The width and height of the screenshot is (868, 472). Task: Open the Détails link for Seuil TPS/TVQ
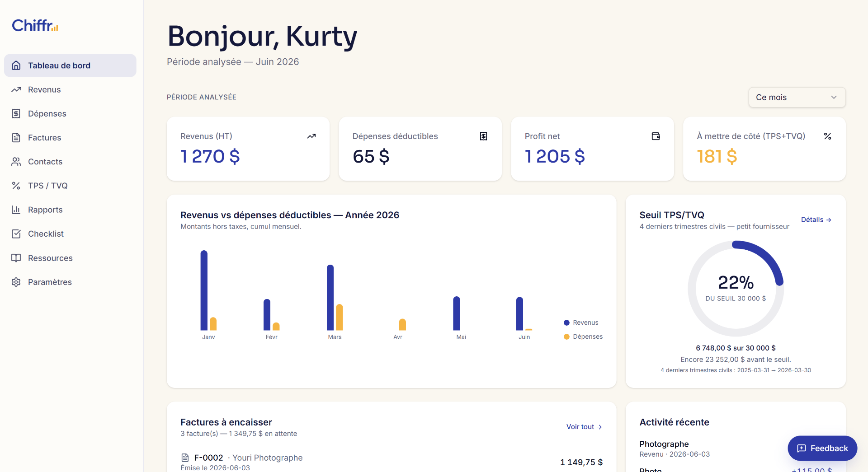point(816,220)
